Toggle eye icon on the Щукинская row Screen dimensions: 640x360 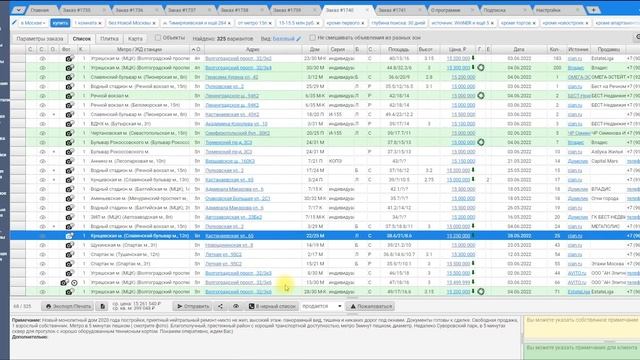click(x=42, y=245)
